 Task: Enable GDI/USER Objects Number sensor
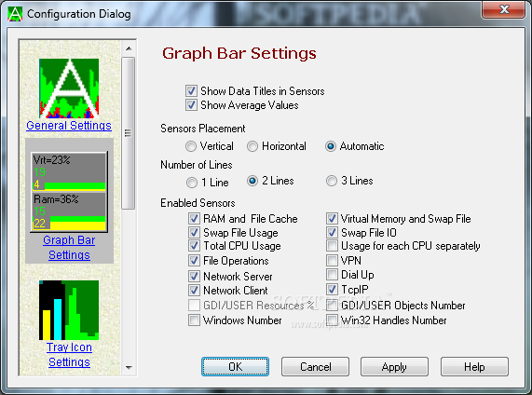[332, 305]
